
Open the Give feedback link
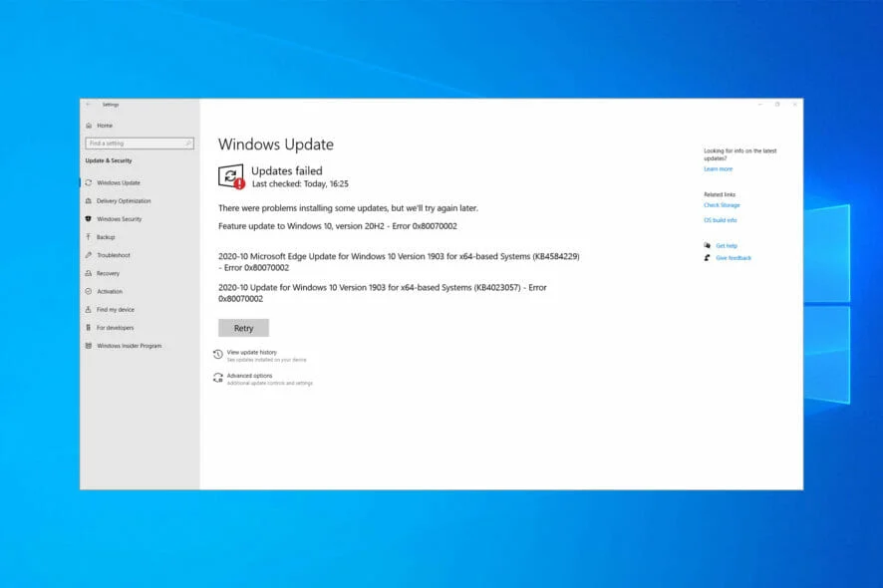[734, 258]
